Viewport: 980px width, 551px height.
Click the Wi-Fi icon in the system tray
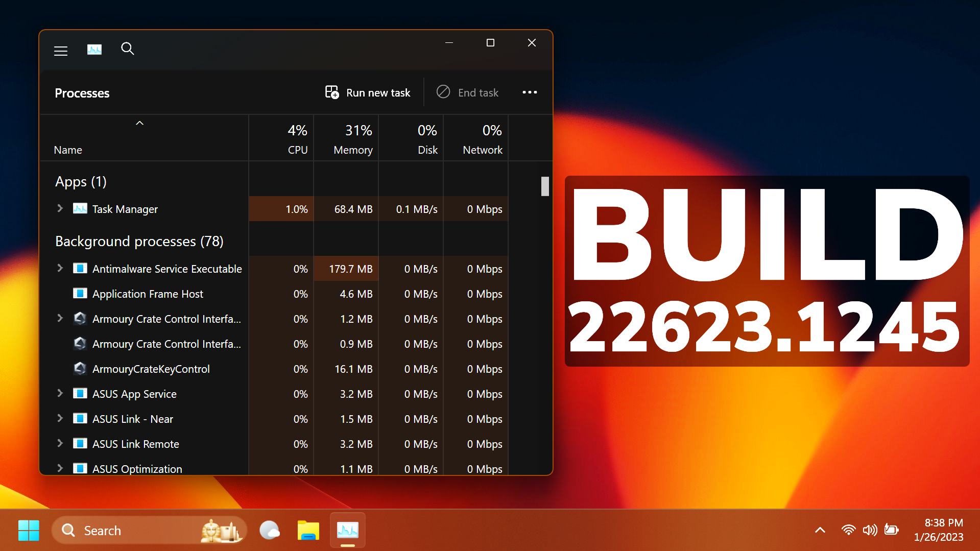pyautogui.click(x=848, y=530)
